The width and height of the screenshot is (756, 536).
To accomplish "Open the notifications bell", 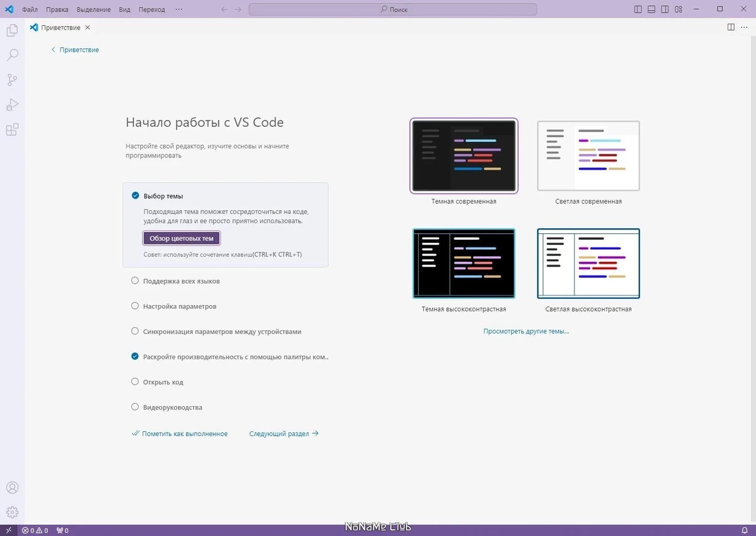I will tap(744, 530).
